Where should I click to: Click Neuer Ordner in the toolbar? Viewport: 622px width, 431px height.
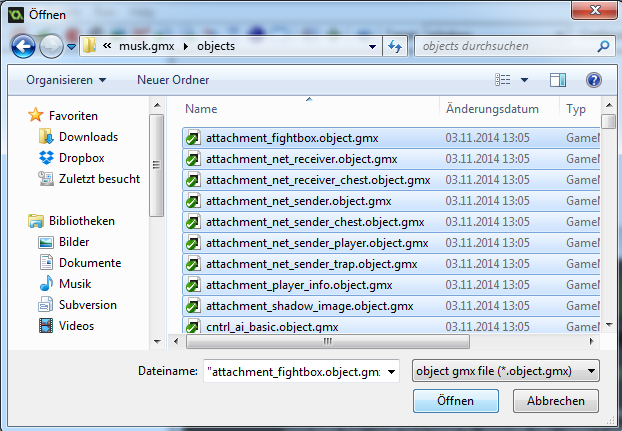[x=173, y=79]
